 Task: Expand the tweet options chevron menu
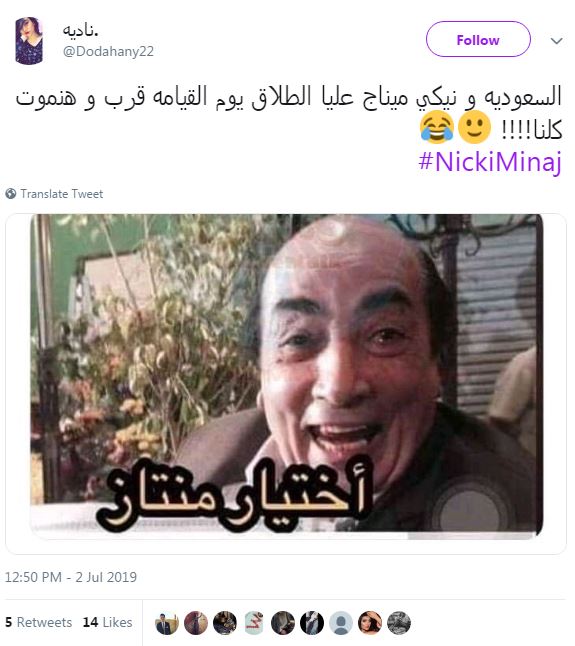click(556, 40)
